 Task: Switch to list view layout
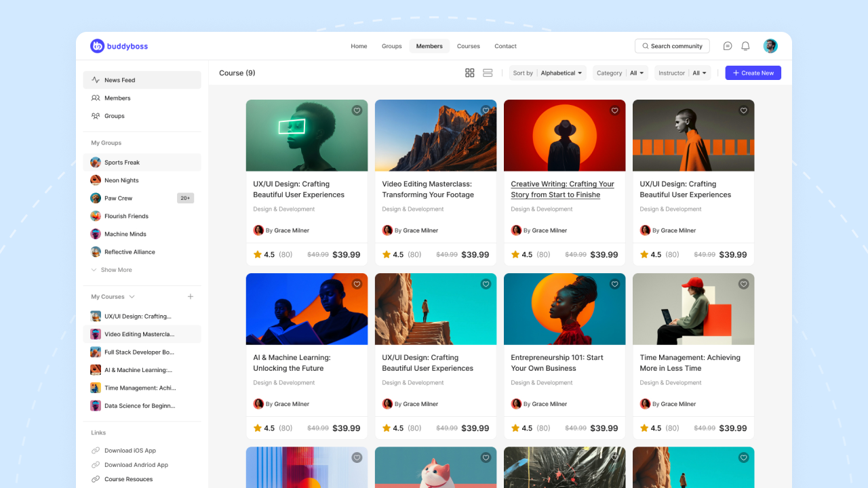(488, 73)
